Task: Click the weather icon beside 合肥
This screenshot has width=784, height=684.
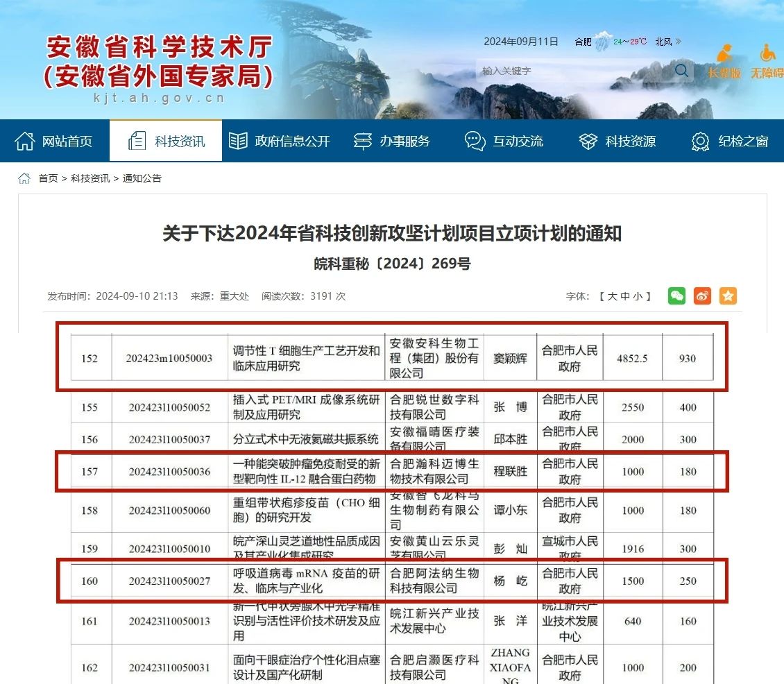Action: coord(602,41)
